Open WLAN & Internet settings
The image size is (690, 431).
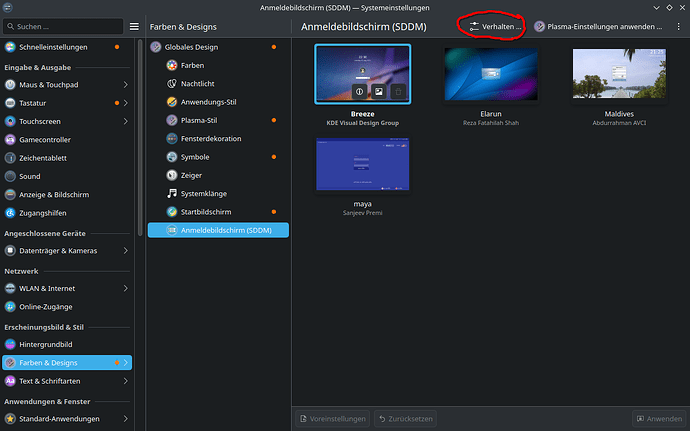(x=67, y=288)
